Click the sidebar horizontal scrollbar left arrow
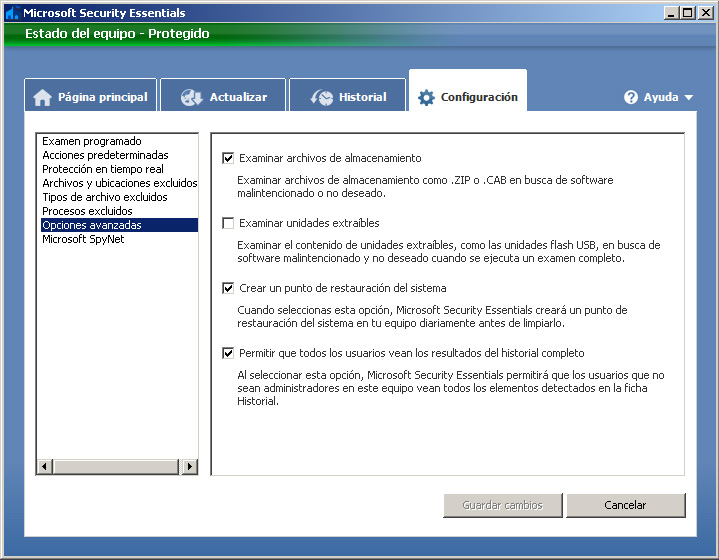The height and width of the screenshot is (560, 719). (44, 467)
